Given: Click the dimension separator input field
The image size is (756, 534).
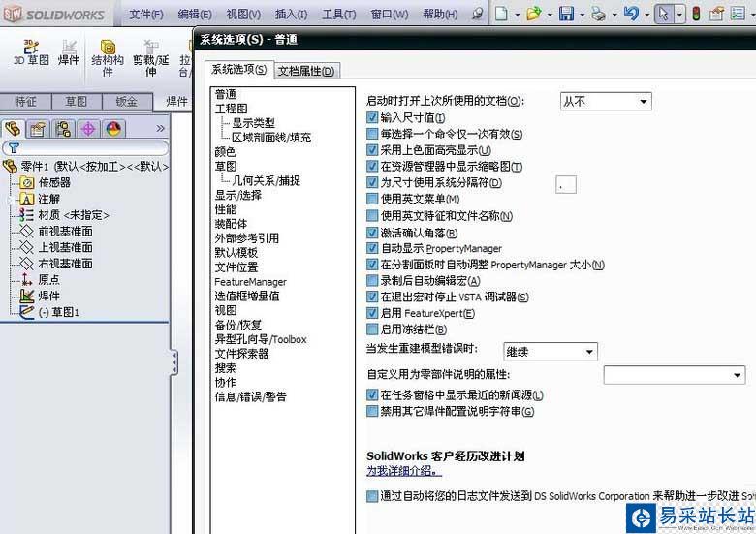Looking at the screenshot, I should [x=566, y=184].
